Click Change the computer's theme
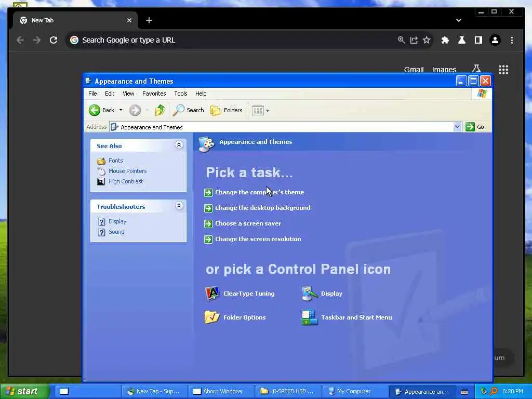 pos(259,192)
